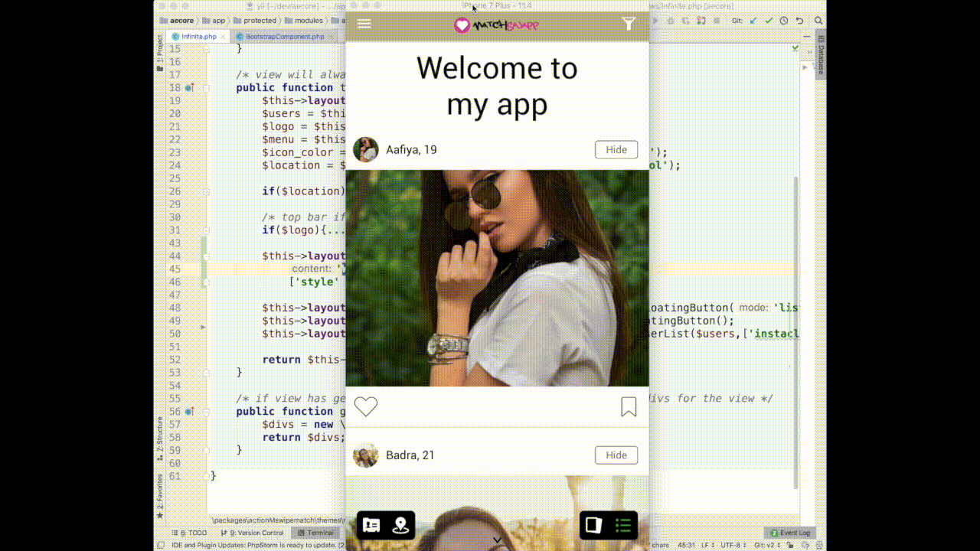Viewport: 980px width, 551px height.
Task: Bookmark Aafiya's profile photo
Action: pyautogui.click(x=629, y=407)
